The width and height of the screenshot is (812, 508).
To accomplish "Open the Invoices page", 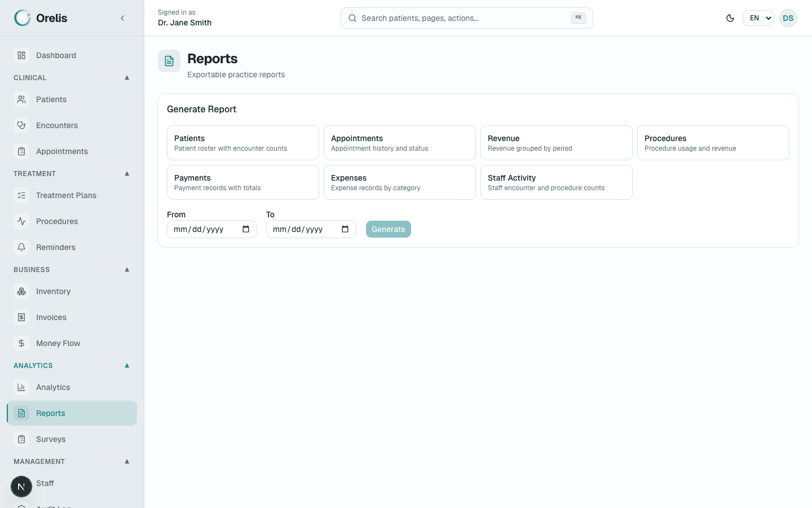I will click(72, 317).
